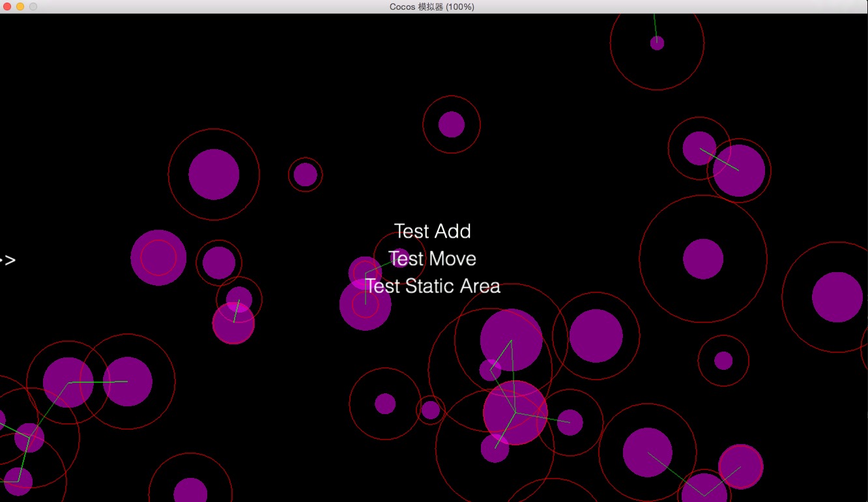Select the Test Add menu item
This screenshot has width=868, height=502.
[x=433, y=231]
